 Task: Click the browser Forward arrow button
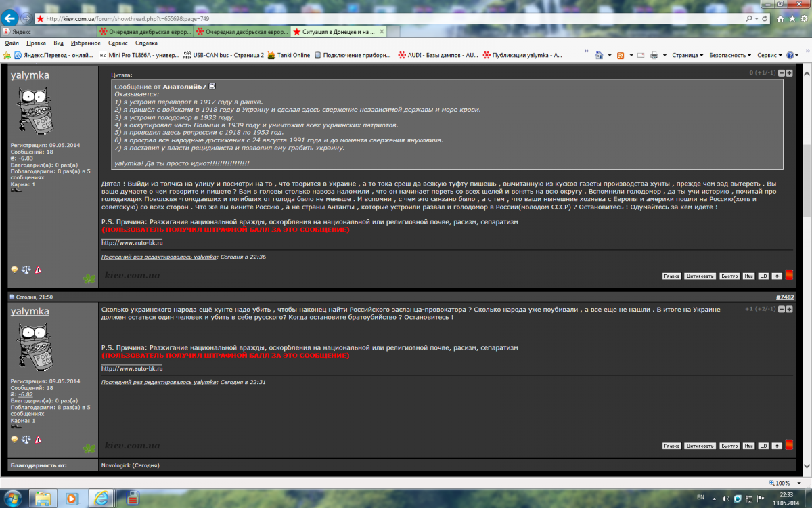(26, 18)
